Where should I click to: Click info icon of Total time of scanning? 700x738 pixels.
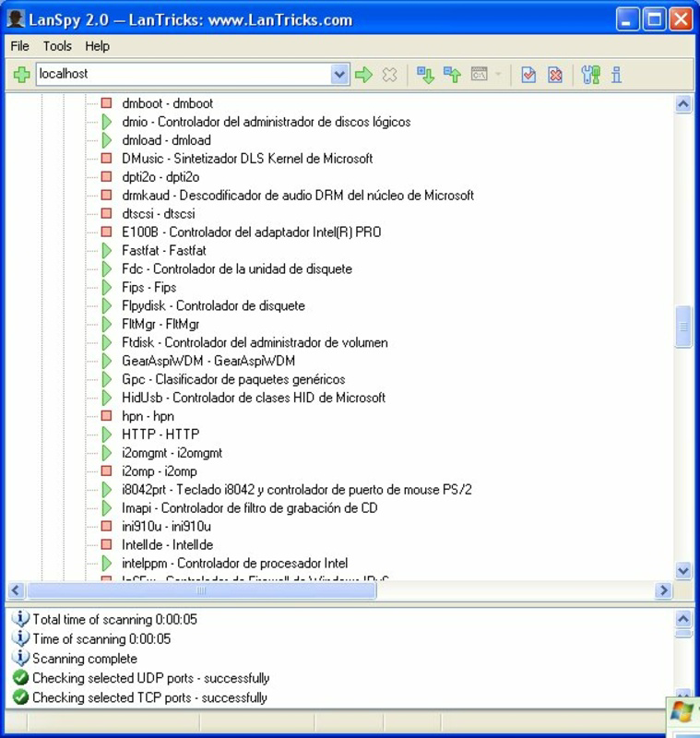20,618
